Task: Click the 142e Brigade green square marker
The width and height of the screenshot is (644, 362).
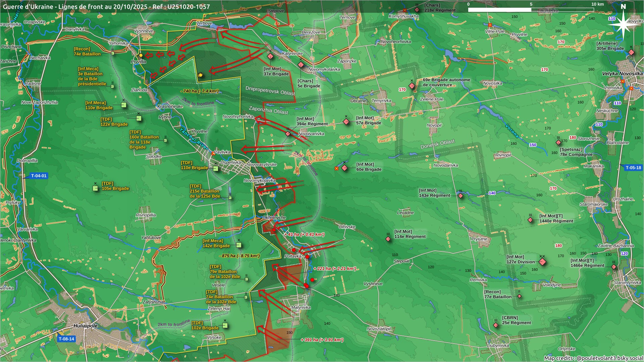Action: (239, 245)
